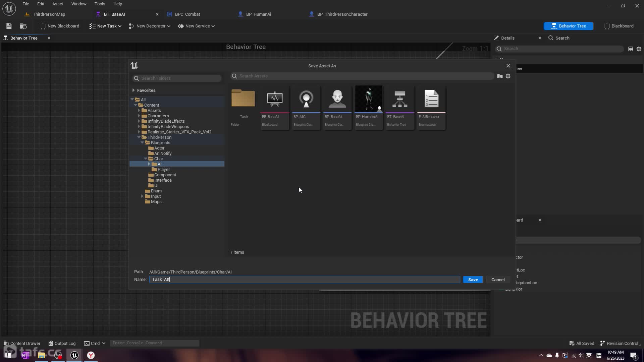Viewport: 644px width, 362px height.
Task: Expand the Favorites section
Action: (x=133, y=90)
